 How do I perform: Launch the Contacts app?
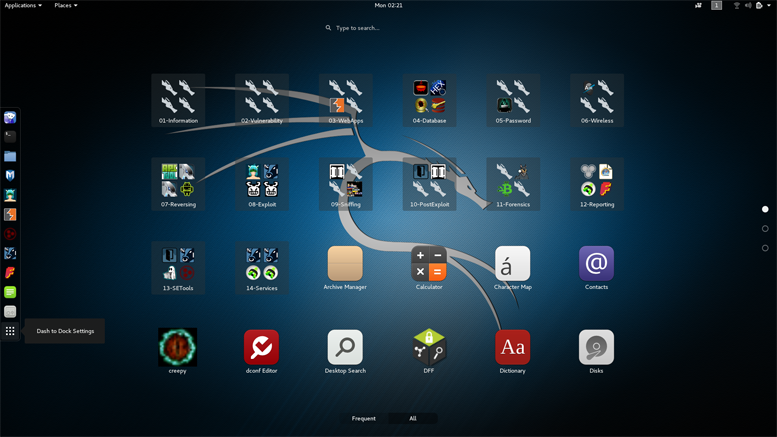click(x=597, y=268)
